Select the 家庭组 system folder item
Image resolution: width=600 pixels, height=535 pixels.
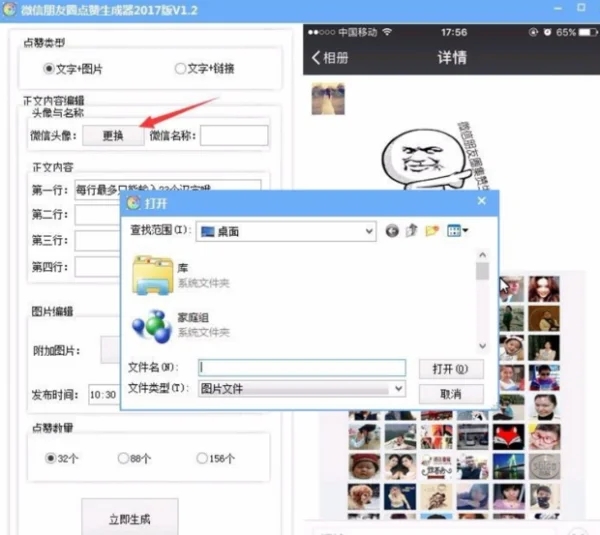tap(181, 326)
